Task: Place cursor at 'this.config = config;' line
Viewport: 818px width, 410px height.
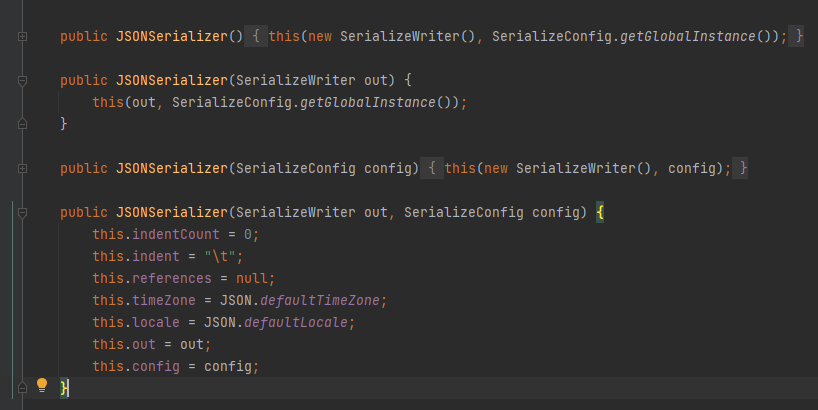Action: [x=175, y=366]
